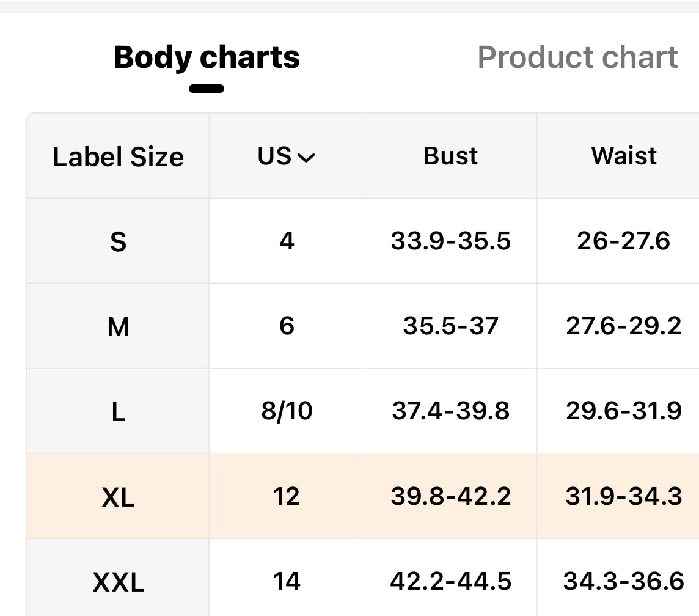Click bust measurement 33.9-35.5 cell
Screen dimensions: 699x616
[450, 241]
